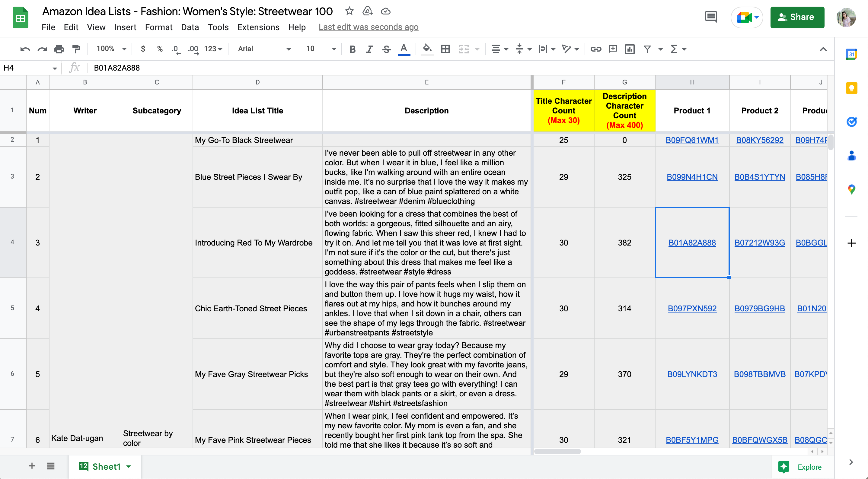The height and width of the screenshot is (479, 868).
Task: Open filter views dropdown arrow
Action: [x=660, y=49]
